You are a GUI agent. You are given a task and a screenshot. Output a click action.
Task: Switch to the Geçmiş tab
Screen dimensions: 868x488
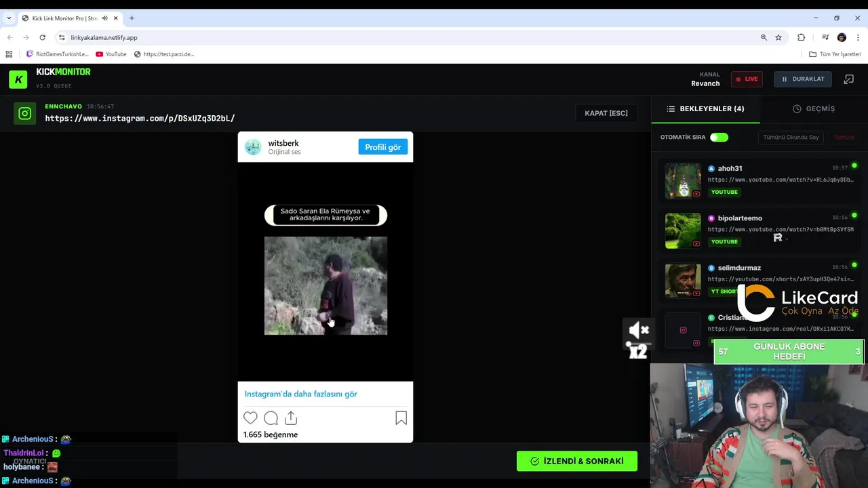(x=814, y=108)
